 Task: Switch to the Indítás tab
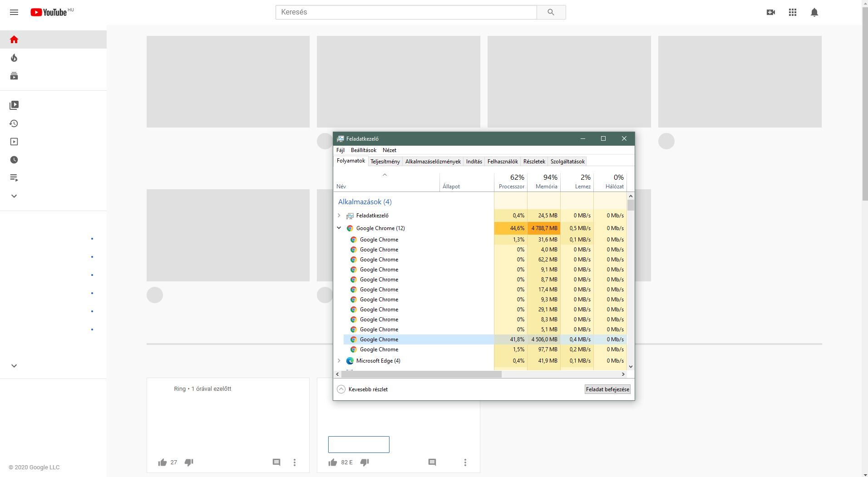tap(474, 162)
